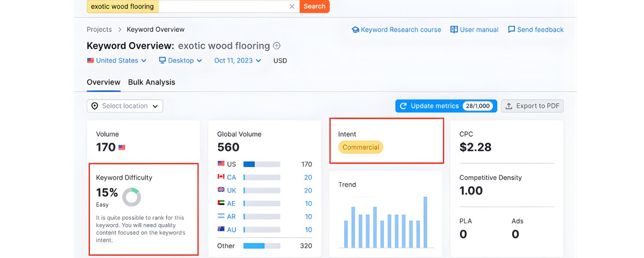Click the graduation cap Keyword Research course icon
The width and height of the screenshot is (644, 258).
(x=355, y=29)
